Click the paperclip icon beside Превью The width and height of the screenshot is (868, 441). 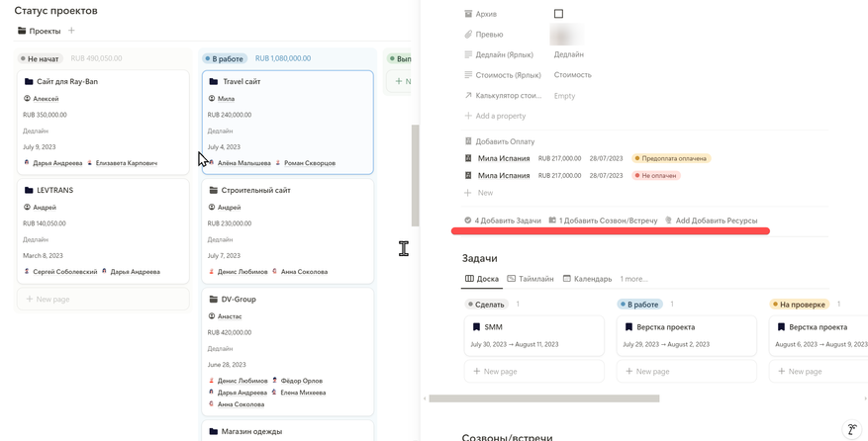[x=468, y=35]
